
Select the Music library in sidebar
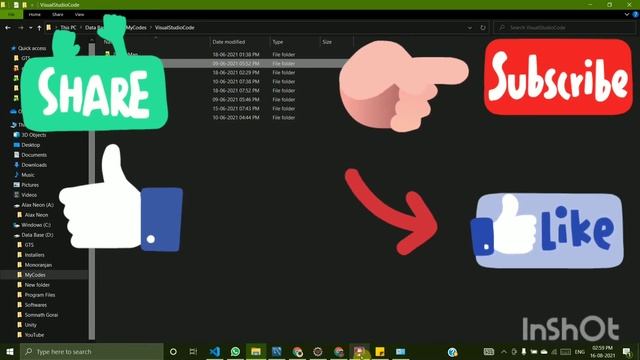[x=28, y=175]
